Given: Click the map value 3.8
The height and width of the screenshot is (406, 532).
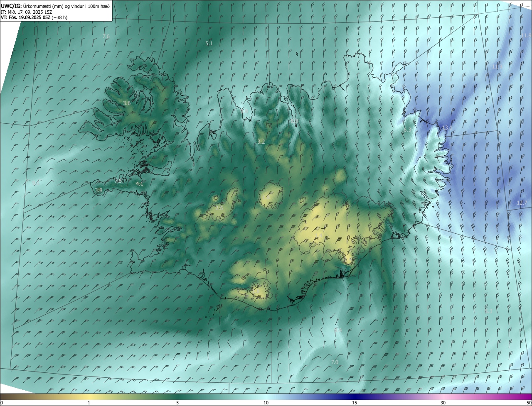Looking at the screenshot, I should tap(99, 191).
